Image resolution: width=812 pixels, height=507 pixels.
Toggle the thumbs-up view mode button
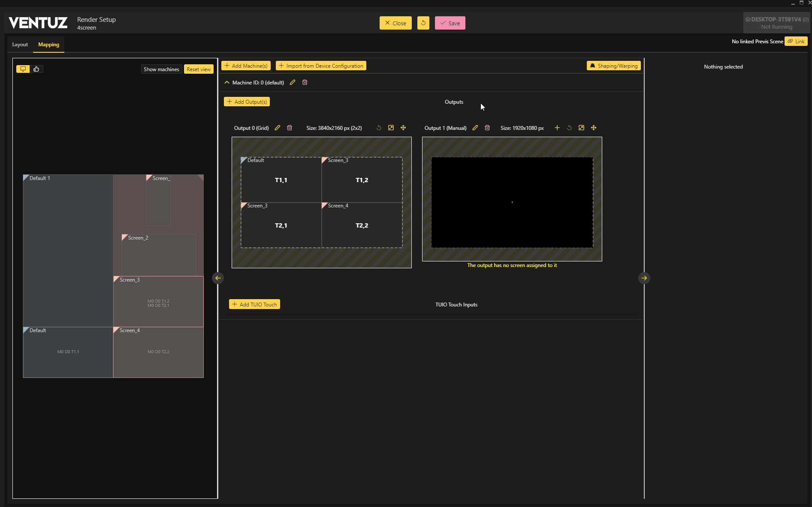[x=36, y=69]
